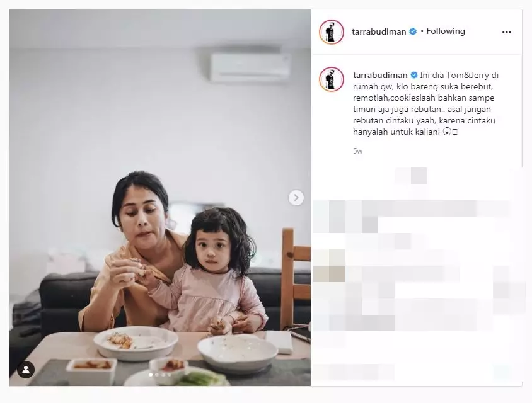Click the main photo of woman and child
The width and height of the screenshot is (532, 403).
(160, 198)
